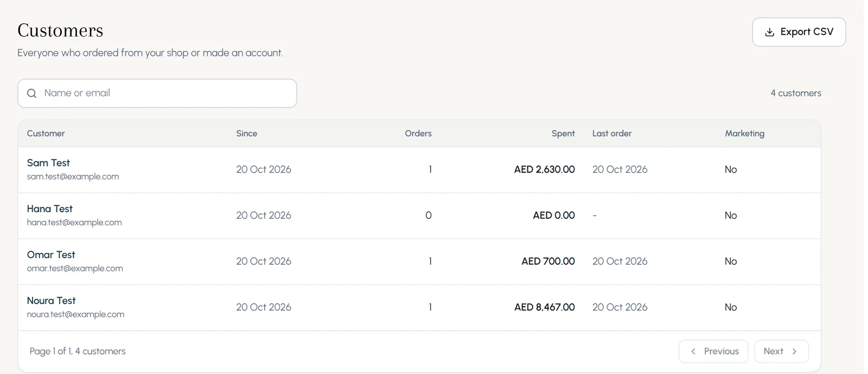Click Omar Test's last order date
The width and height of the screenshot is (868, 374).
pyautogui.click(x=620, y=261)
